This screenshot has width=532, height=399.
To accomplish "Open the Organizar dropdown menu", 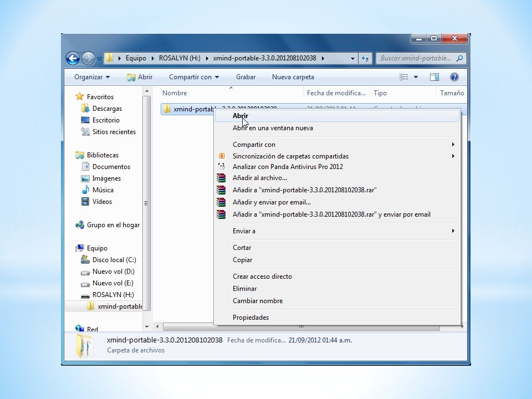I will point(92,77).
